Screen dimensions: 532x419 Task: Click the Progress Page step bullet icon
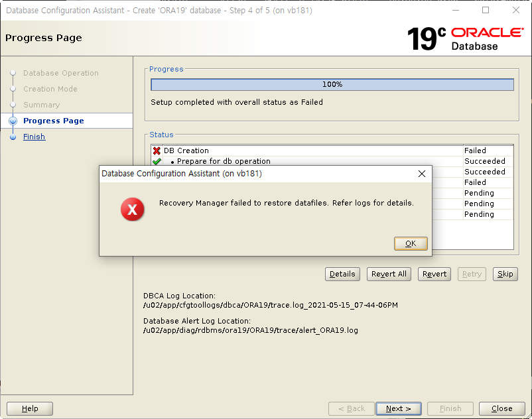[x=13, y=121]
